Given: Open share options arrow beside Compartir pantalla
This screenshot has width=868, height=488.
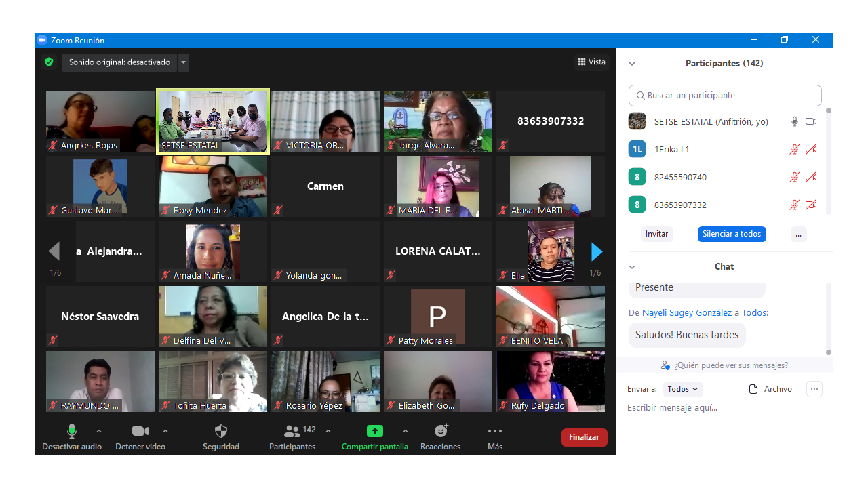Looking at the screenshot, I should coord(406,431).
